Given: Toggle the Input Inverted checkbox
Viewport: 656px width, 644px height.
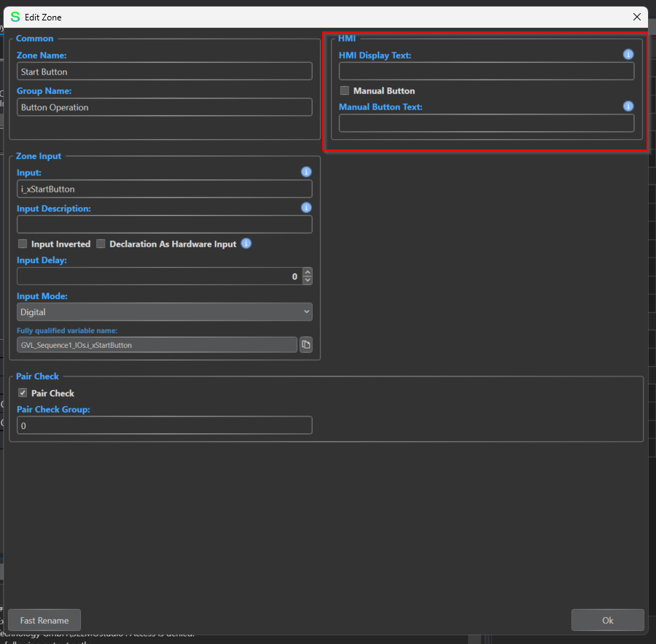Looking at the screenshot, I should click(23, 244).
